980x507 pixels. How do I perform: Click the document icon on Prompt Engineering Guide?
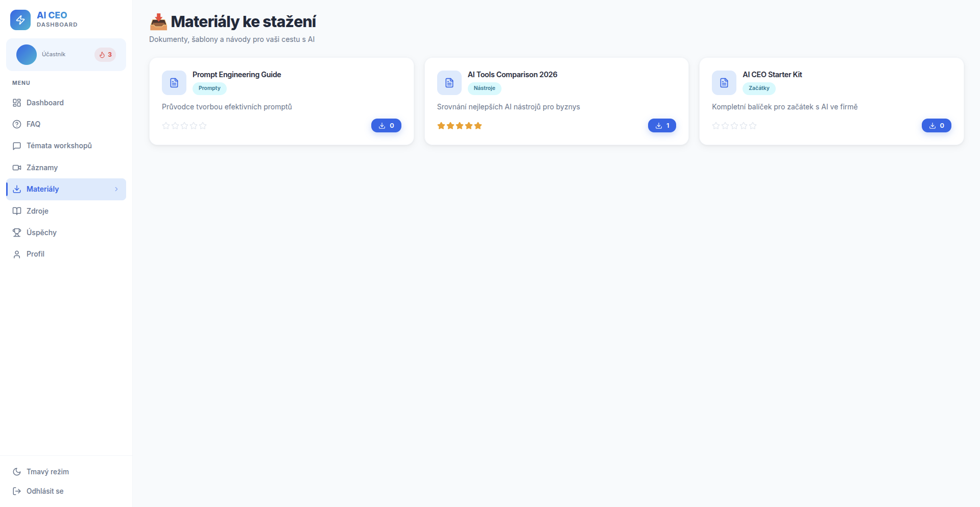[174, 82]
